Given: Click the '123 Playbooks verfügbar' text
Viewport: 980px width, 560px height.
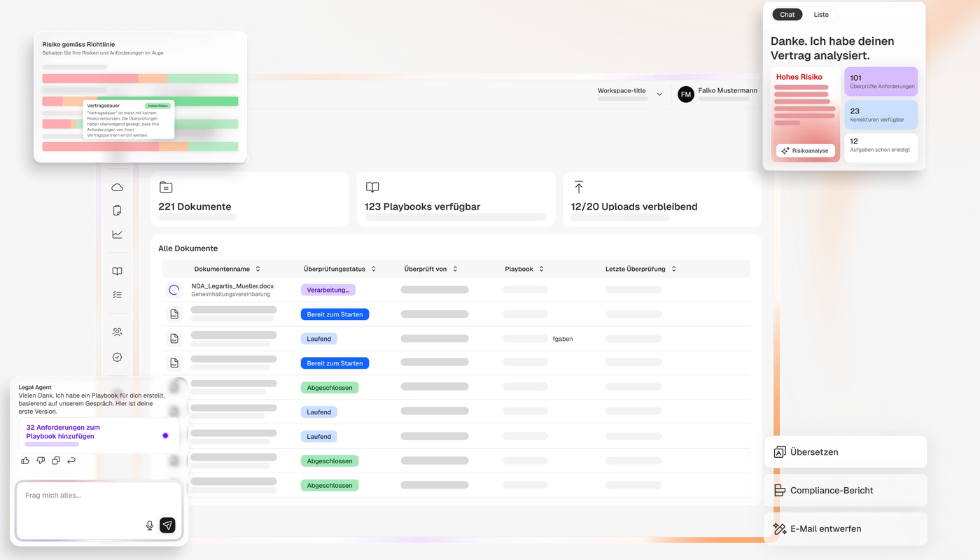Looking at the screenshot, I should coord(422,206).
